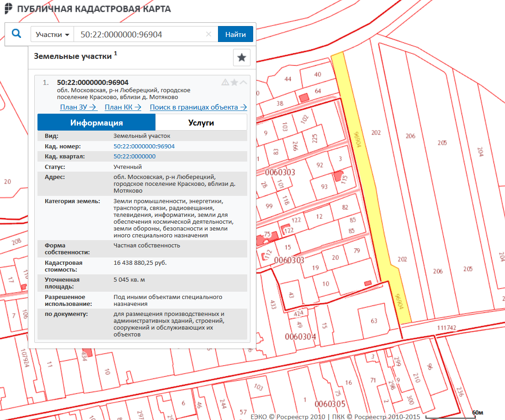Viewport: 505px width, 420px height.
Task: Click the favorites star button in results header
Action: [x=242, y=58]
